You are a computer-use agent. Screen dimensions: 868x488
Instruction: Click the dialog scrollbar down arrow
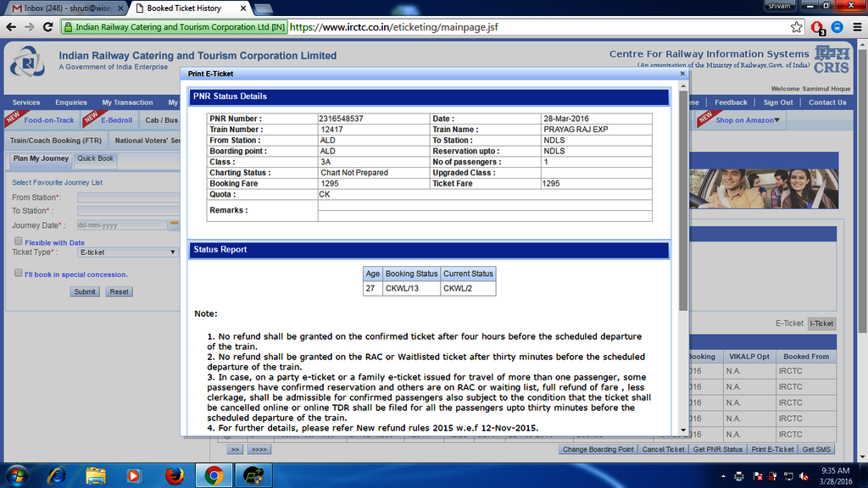tap(683, 430)
